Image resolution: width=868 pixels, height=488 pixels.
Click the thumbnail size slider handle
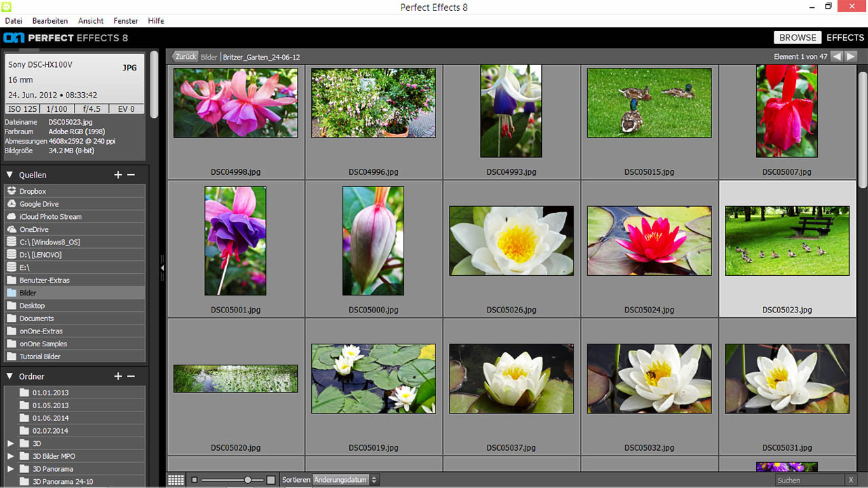(x=248, y=480)
